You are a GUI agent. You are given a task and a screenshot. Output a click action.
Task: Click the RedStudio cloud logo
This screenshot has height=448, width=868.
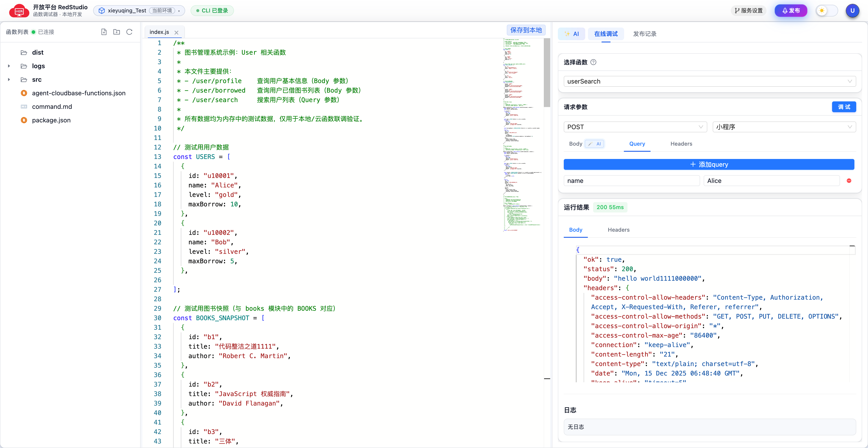pyautogui.click(x=19, y=11)
